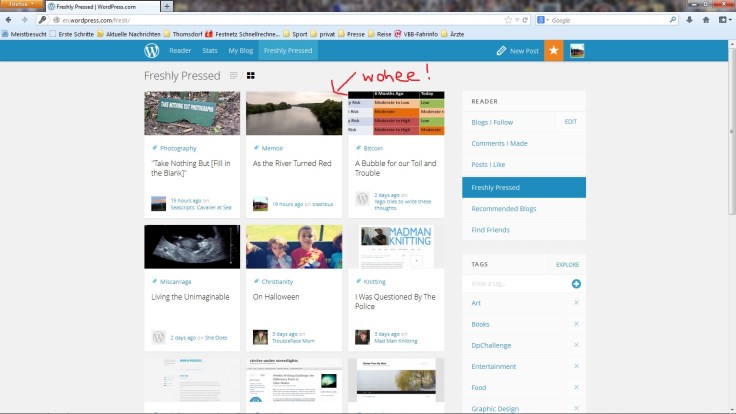Switch to grid view layout icon
Screen dimensions: 736x414
coord(251,76)
